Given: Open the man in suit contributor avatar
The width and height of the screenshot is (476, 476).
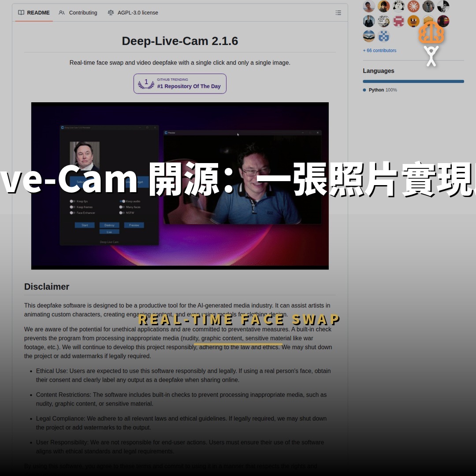Looking at the screenshot, I should pyautogui.click(x=369, y=21).
